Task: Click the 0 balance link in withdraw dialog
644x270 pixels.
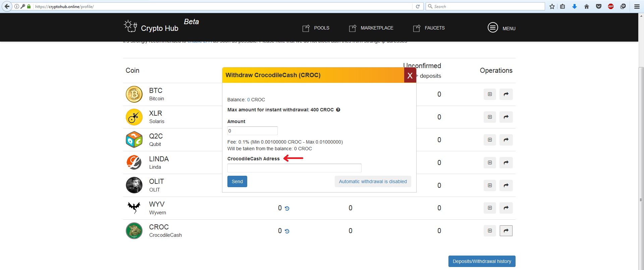Action: tap(249, 100)
